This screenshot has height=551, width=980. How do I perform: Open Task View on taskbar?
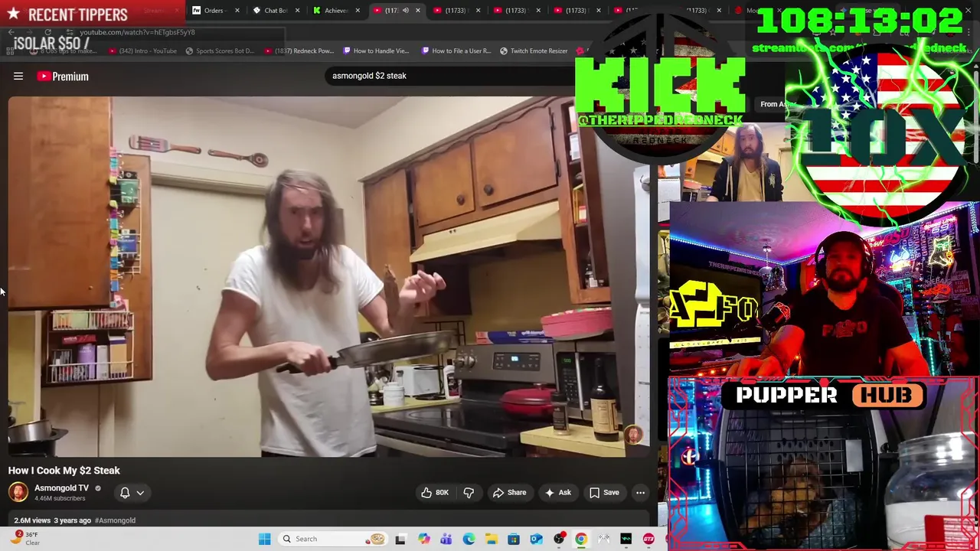tap(400, 539)
